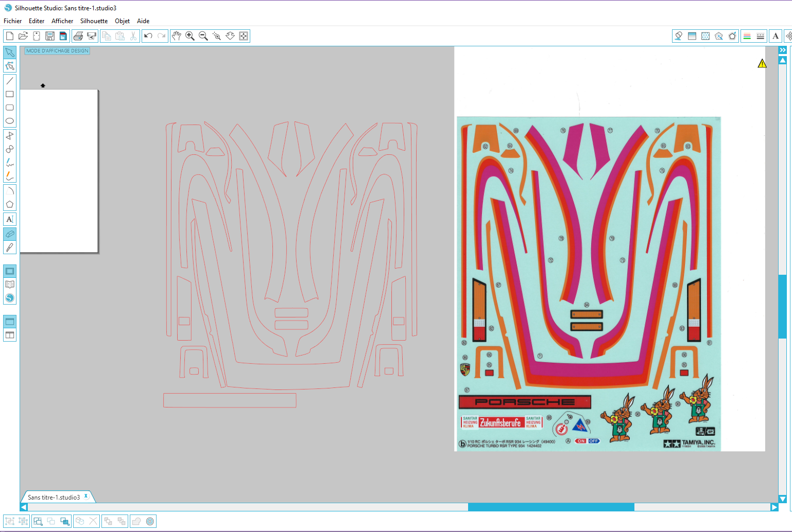Select the Draw Freehand tool
This screenshot has height=532, width=792.
pos(10,163)
